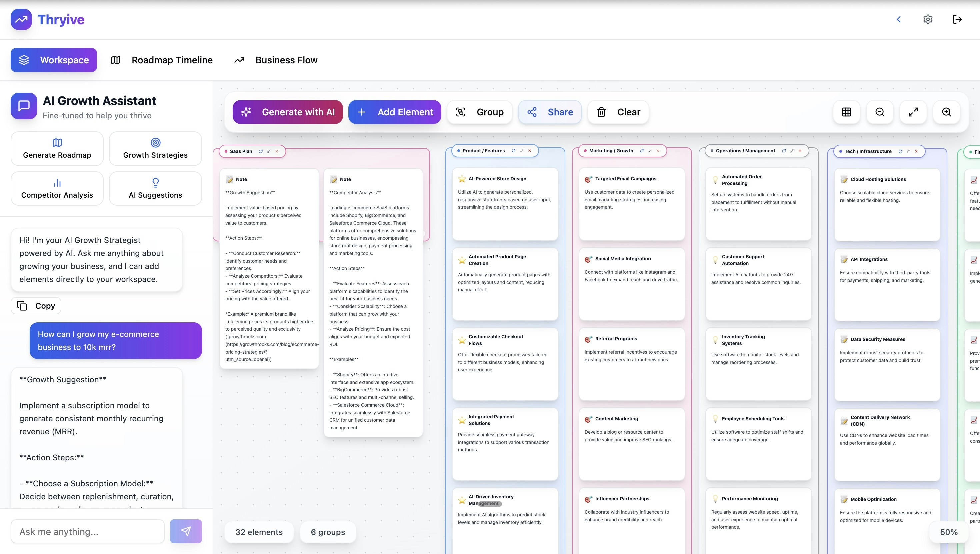Copy the assistant greeting message
Image resolution: width=980 pixels, height=554 pixels.
36,306
